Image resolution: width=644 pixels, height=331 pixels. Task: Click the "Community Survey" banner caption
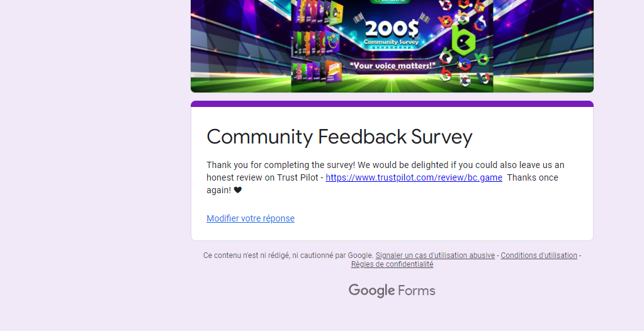coord(391,42)
